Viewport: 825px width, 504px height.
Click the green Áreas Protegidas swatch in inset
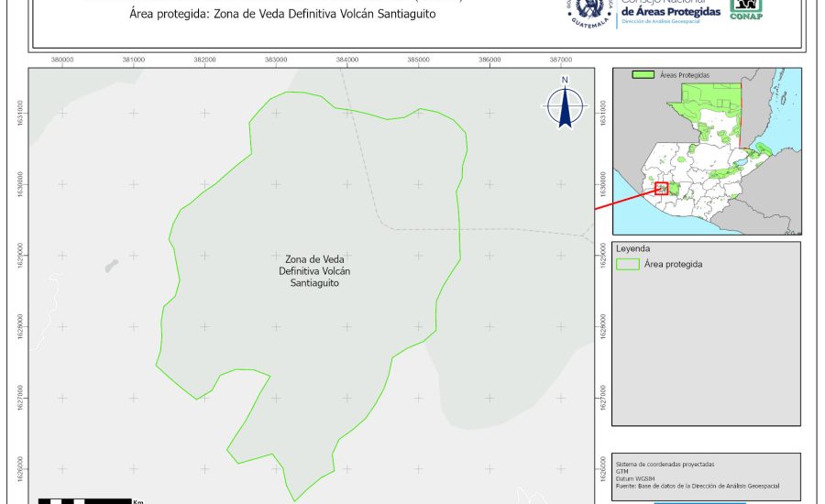click(x=645, y=75)
